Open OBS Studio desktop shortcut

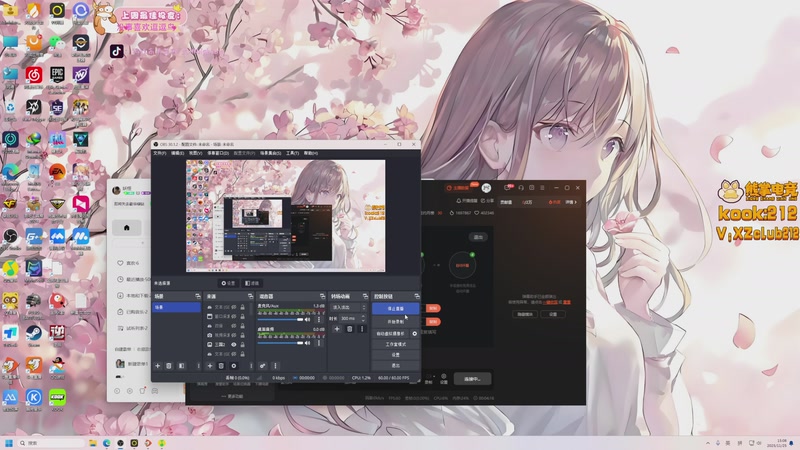pyautogui.click(x=10, y=238)
